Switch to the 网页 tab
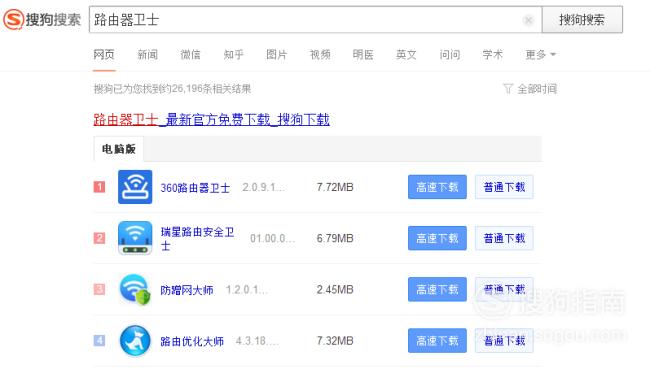Screen dimensions: 650x369 click(104, 54)
